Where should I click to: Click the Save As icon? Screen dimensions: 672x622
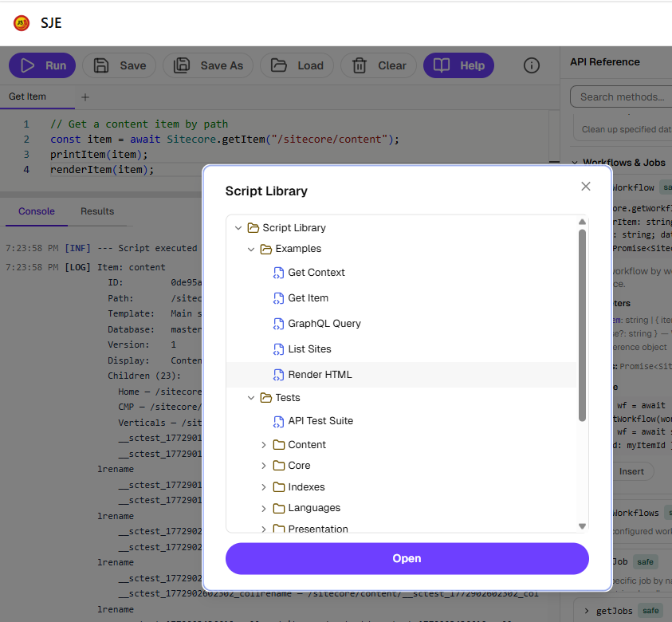click(x=183, y=65)
